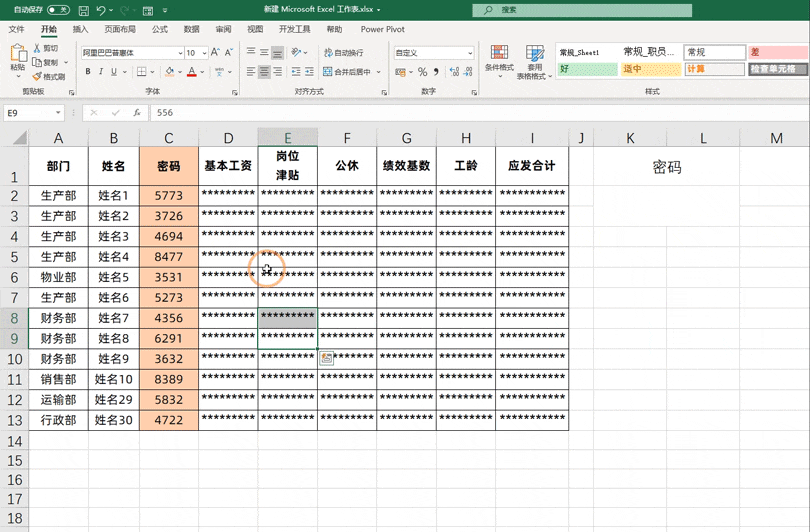The image size is (810, 532).
Task: Click the insert function fx icon
Action: pos(137,113)
